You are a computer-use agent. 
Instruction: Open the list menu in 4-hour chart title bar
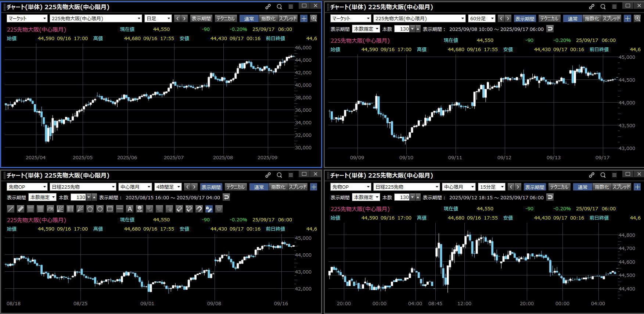291,175
